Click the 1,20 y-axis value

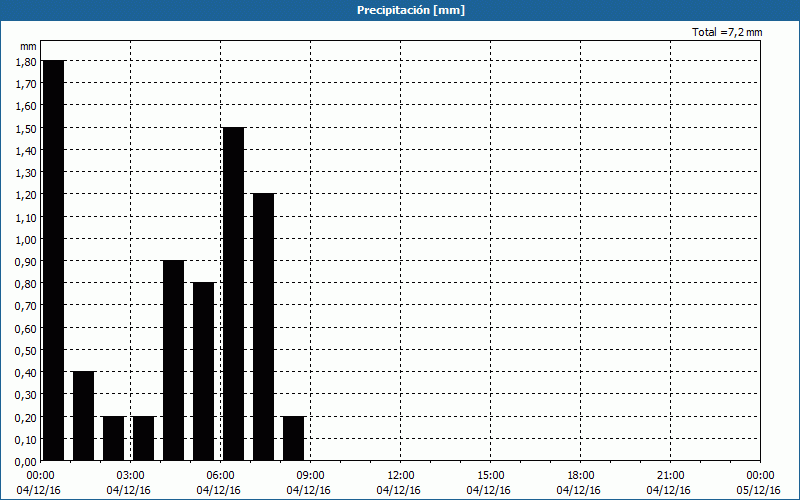(x=26, y=195)
